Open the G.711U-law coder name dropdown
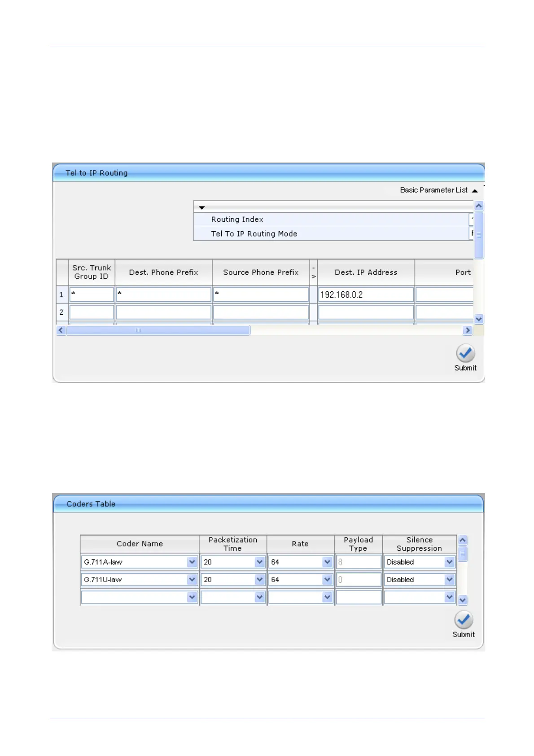 pyautogui.click(x=192, y=580)
